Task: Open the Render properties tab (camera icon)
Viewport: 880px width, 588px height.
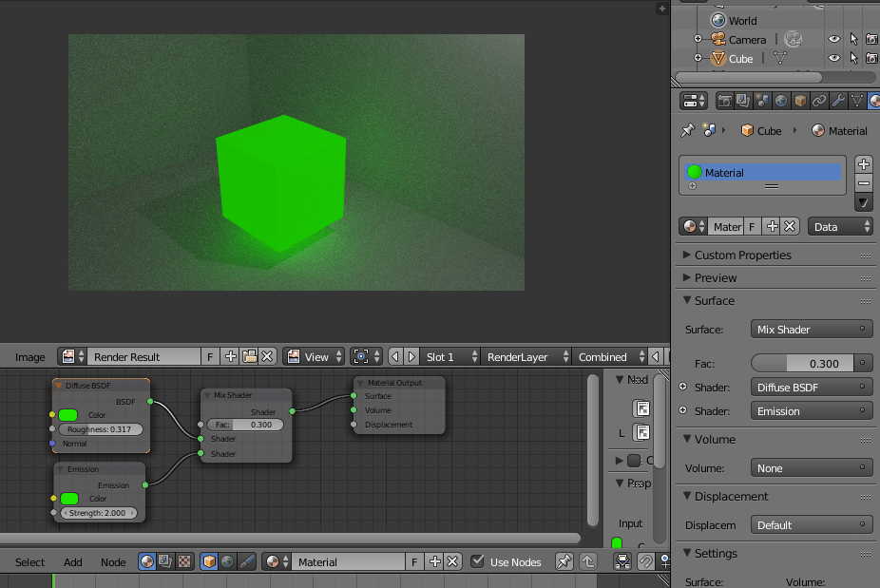Action: 723,100
